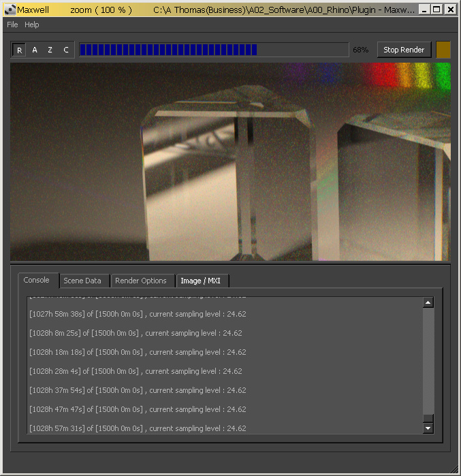Select console line 1028h 28m 4s

(x=136, y=371)
